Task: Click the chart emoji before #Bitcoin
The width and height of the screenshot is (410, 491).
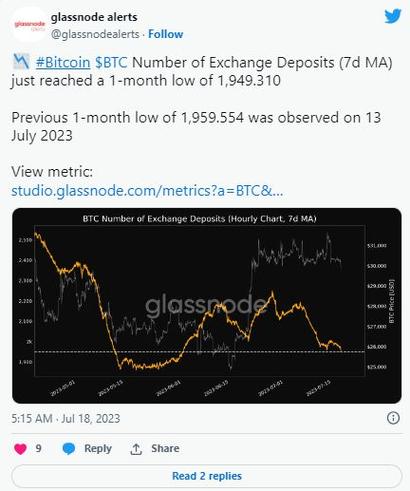Action: 21,62
